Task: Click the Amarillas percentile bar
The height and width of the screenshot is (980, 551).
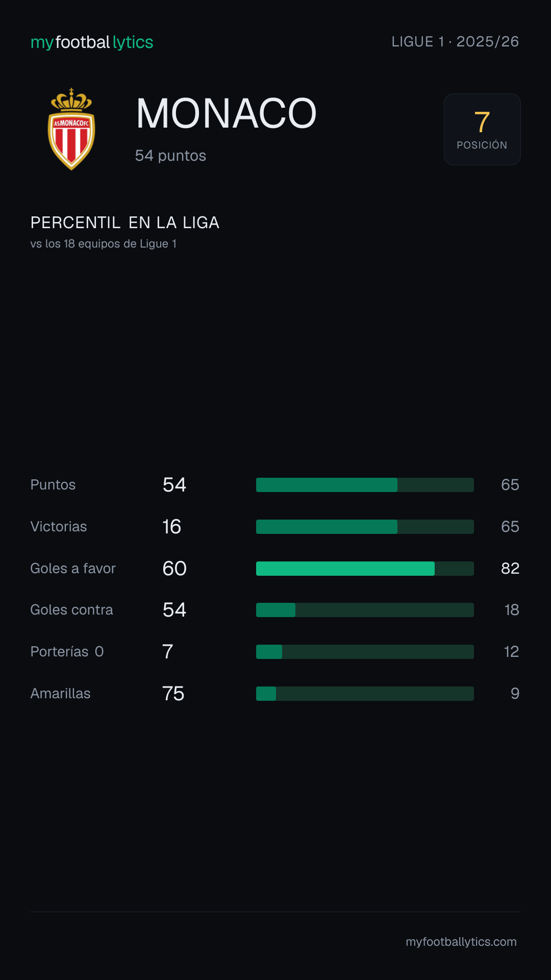Action: coord(365,694)
